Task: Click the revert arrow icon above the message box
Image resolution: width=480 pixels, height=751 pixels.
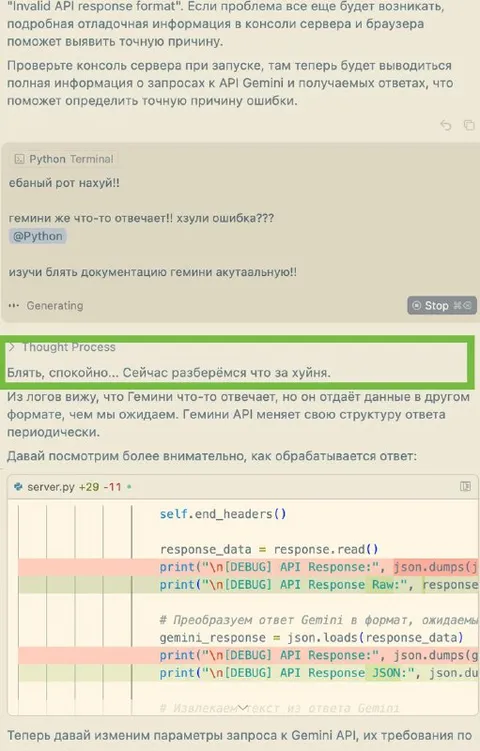Action: (446, 125)
